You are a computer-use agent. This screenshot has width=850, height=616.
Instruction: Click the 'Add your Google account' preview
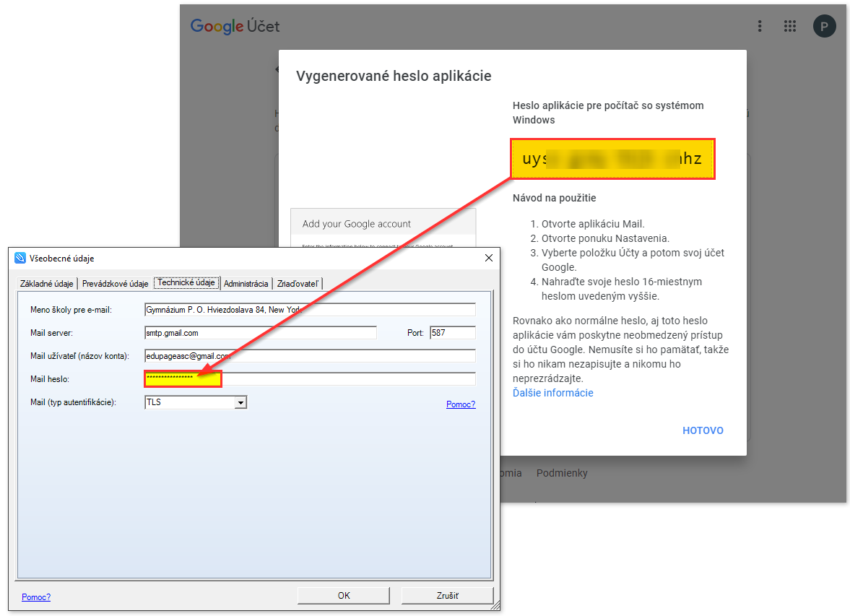[383, 227]
